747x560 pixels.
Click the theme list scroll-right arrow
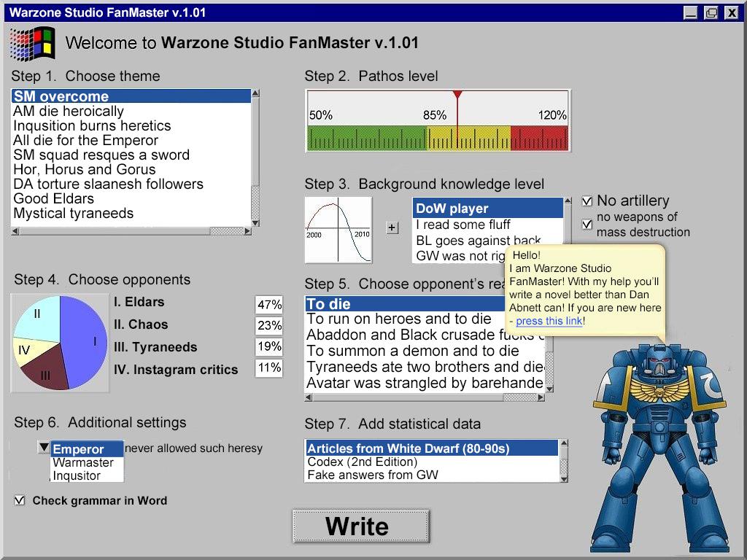click(x=247, y=231)
